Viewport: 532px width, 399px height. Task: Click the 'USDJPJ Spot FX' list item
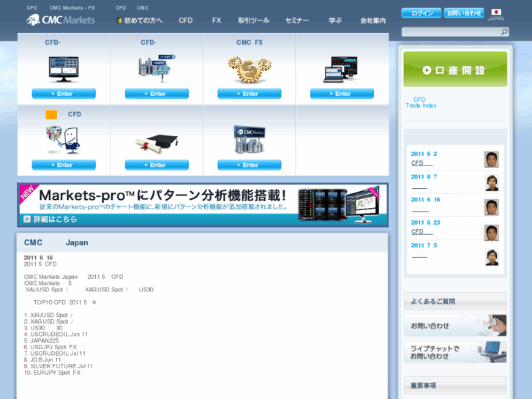(x=50, y=347)
